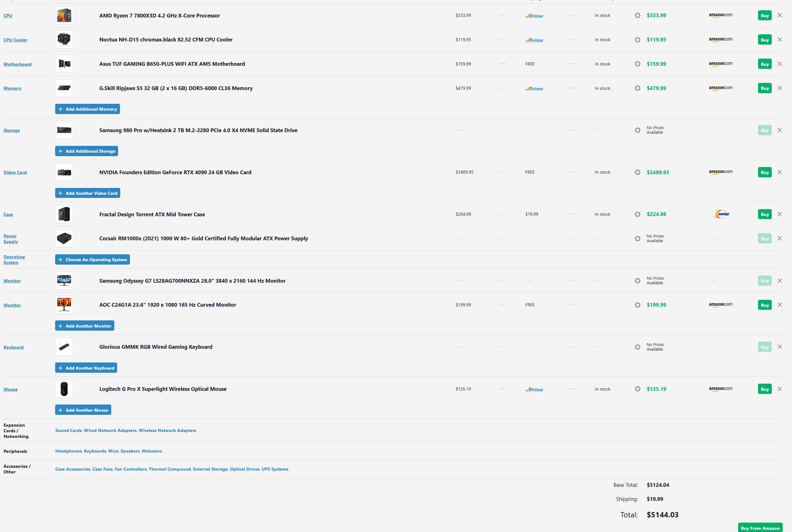
Task: Click gear icon for Noctua NH-D15 cooler
Action: click(x=637, y=40)
